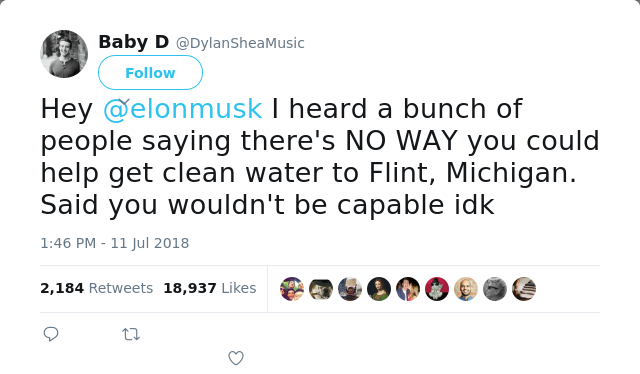Click the Baby D display name
640x374 pixels.
coord(133,42)
